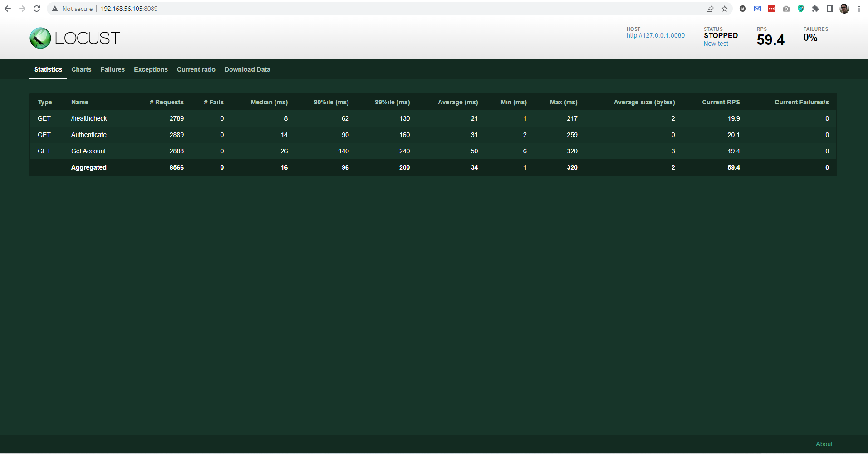The image size is (868, 454).
Task: Sort the table by Name column
Action: (x=80, y=102)
